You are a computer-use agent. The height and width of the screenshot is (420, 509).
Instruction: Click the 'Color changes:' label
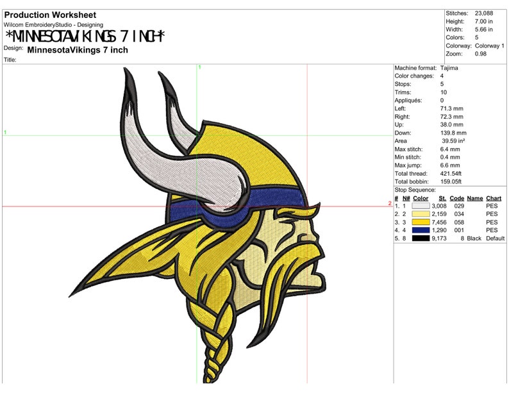(414, 76)
